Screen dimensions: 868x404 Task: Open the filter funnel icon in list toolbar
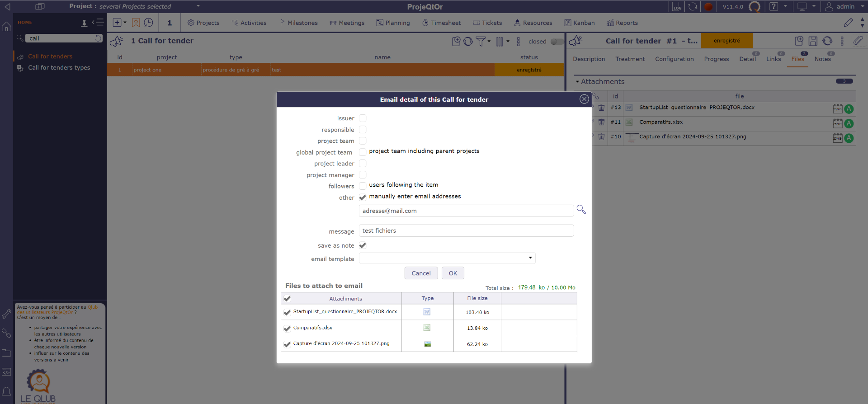point(481,42)
